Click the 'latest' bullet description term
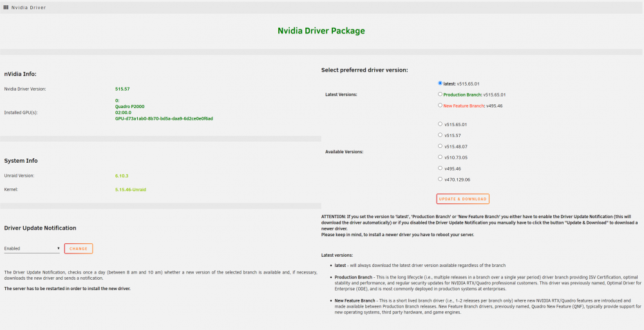Viewport: 644px width, 330px height. [x=340, y=266]
